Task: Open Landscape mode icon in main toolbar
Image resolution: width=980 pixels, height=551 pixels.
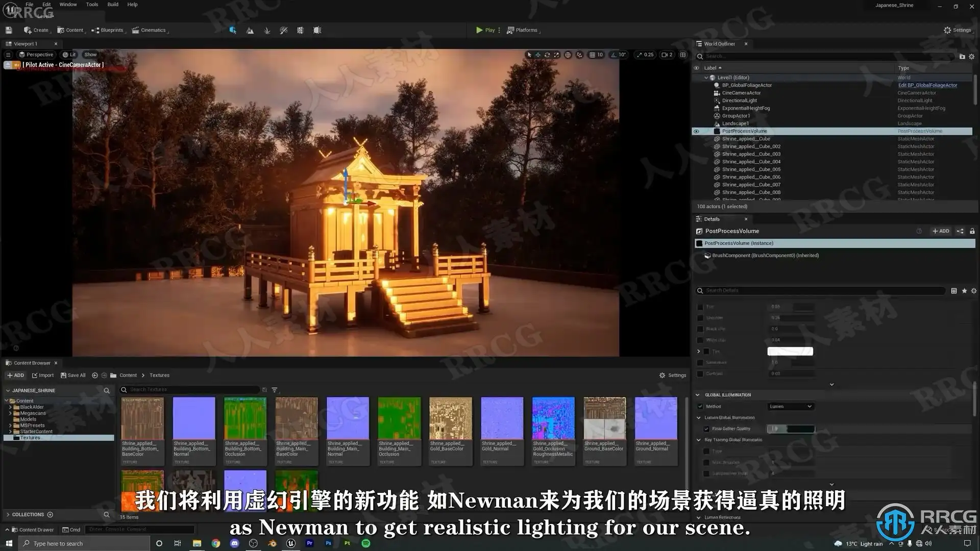Action: (x=250, y=31)
